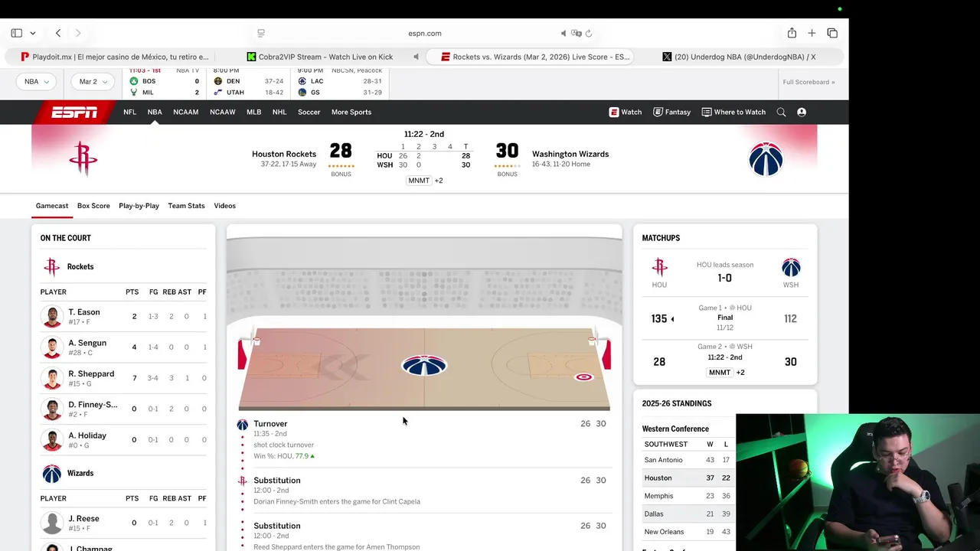Select the Team Stats tab
980x551 pixels.
click(186, 206)
